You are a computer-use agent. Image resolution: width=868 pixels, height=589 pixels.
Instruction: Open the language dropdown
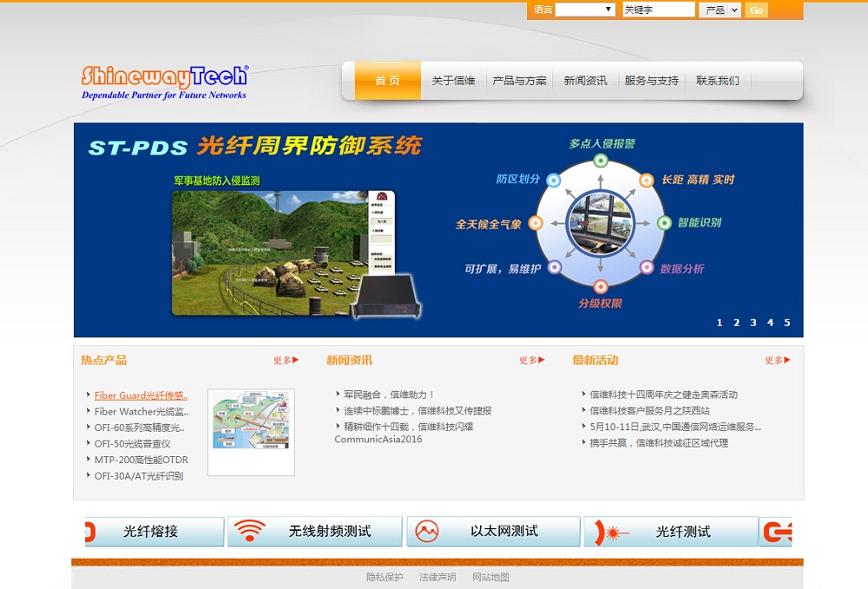(585, 10)
